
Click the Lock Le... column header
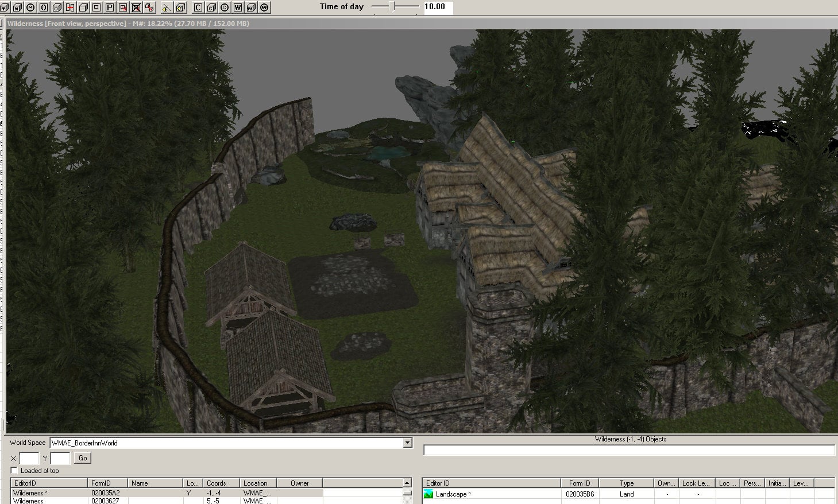pos(696,483)
